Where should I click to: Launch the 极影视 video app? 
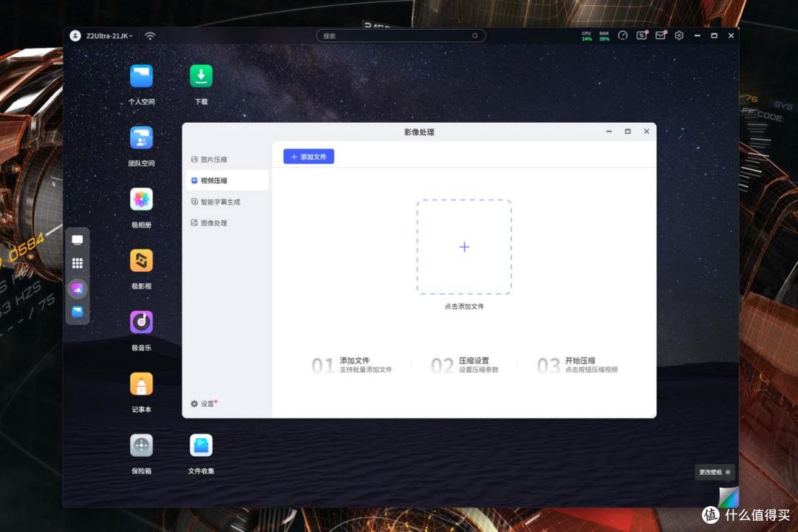click(141, 261)
